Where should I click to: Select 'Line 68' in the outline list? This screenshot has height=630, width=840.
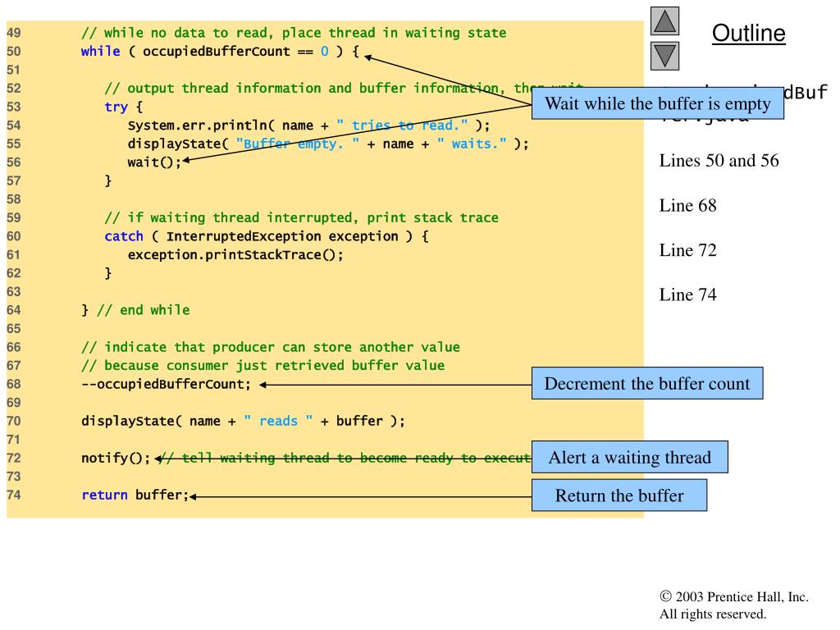pos(687,206)
